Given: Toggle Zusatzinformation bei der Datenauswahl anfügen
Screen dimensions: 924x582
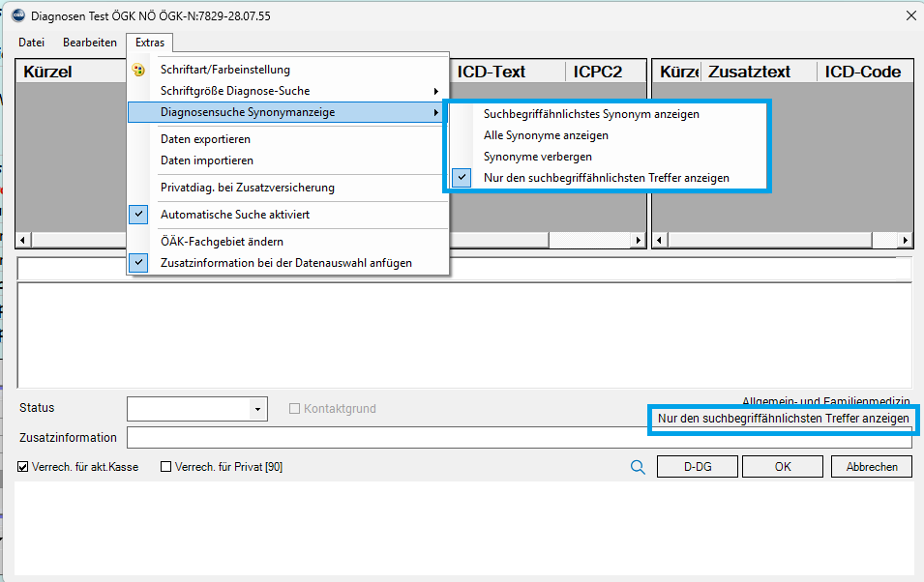Looking at the screenshot, I should pyautogui.click(x=285, y=263).
